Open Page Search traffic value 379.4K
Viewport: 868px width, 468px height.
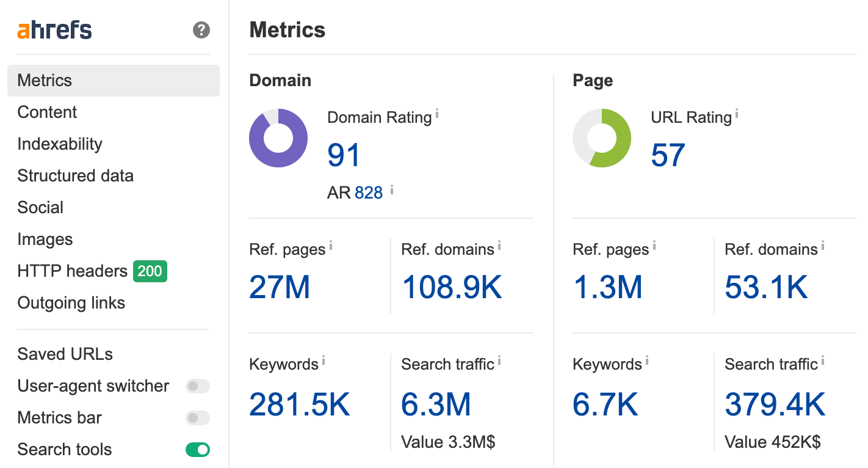775,404
